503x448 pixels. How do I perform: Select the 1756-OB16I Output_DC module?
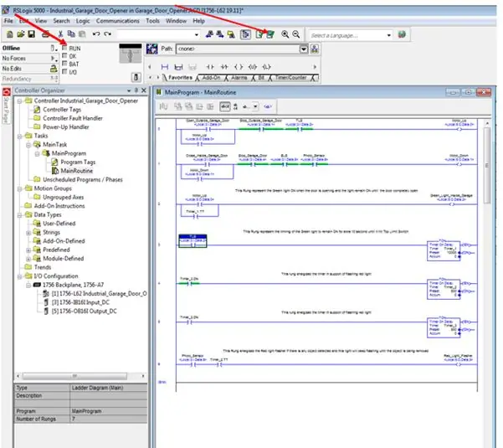[x=85, y=312]
